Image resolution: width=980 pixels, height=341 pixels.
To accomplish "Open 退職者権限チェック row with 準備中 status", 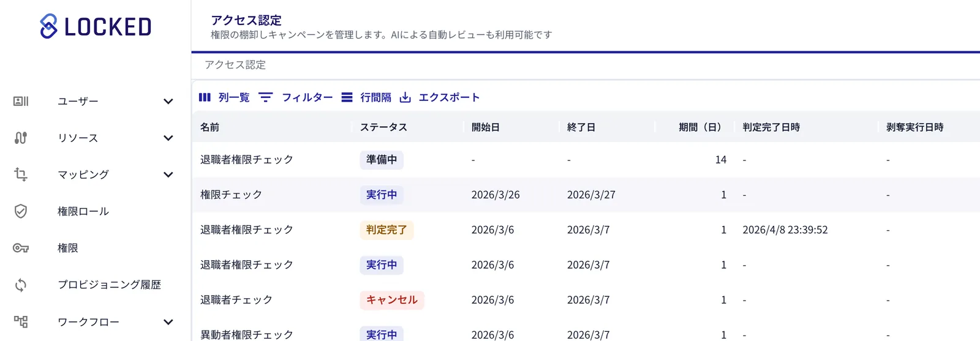I will pyautogui.click(x=586, y=160).
